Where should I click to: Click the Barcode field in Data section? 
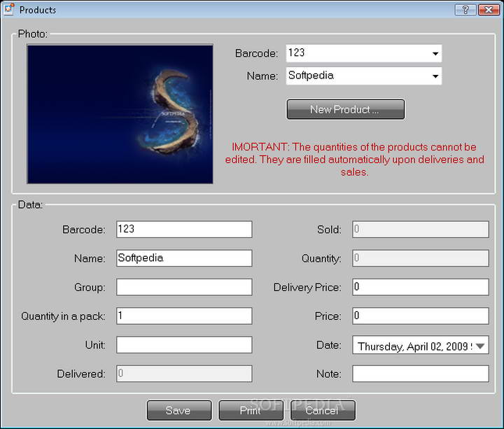click(184, 230)
